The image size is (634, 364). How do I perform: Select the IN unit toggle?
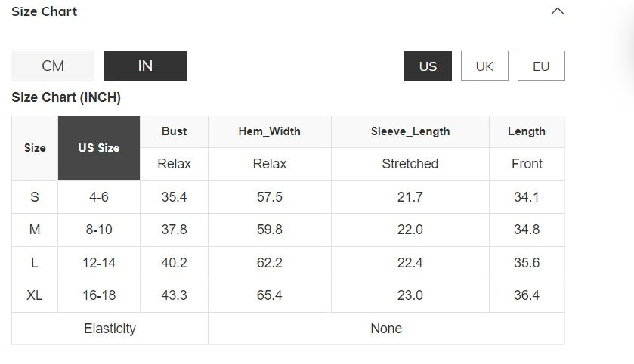[x=145, y=66]
